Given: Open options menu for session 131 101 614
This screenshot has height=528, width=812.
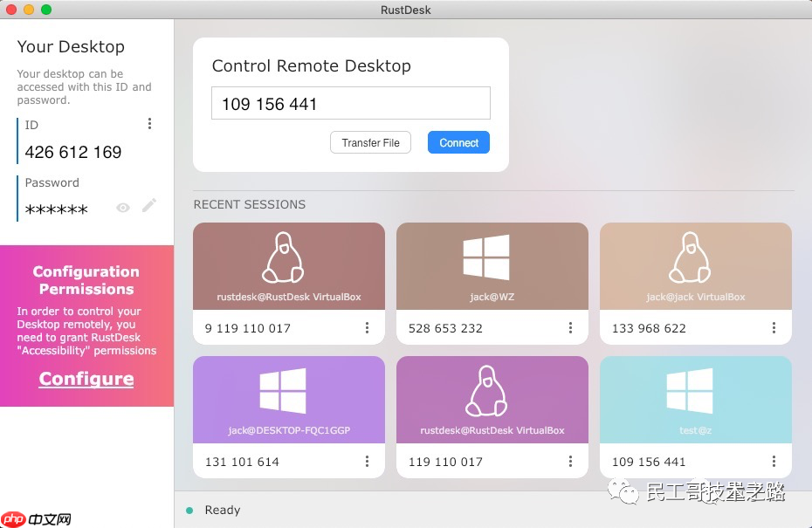Looking at the screenshot, I should click(x=367, y=462).
